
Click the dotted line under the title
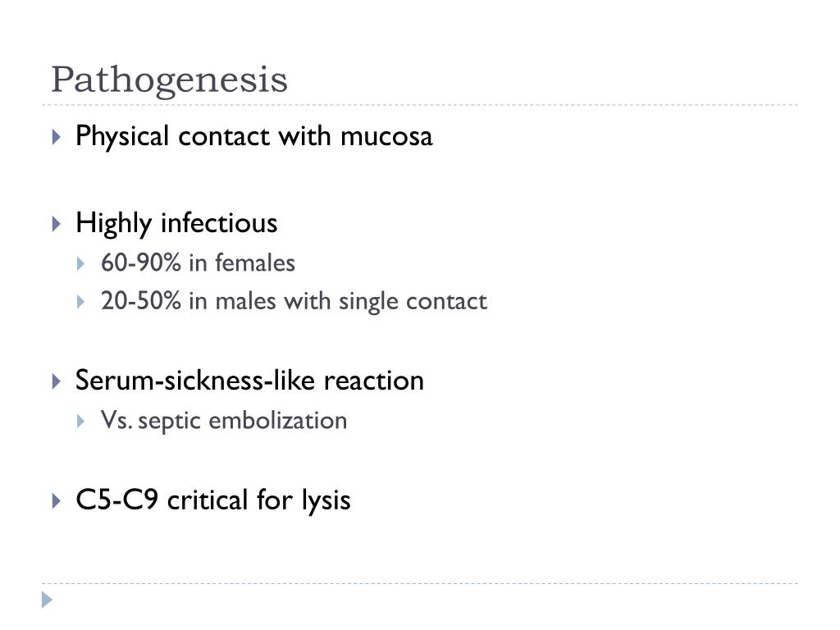point(420,105)
